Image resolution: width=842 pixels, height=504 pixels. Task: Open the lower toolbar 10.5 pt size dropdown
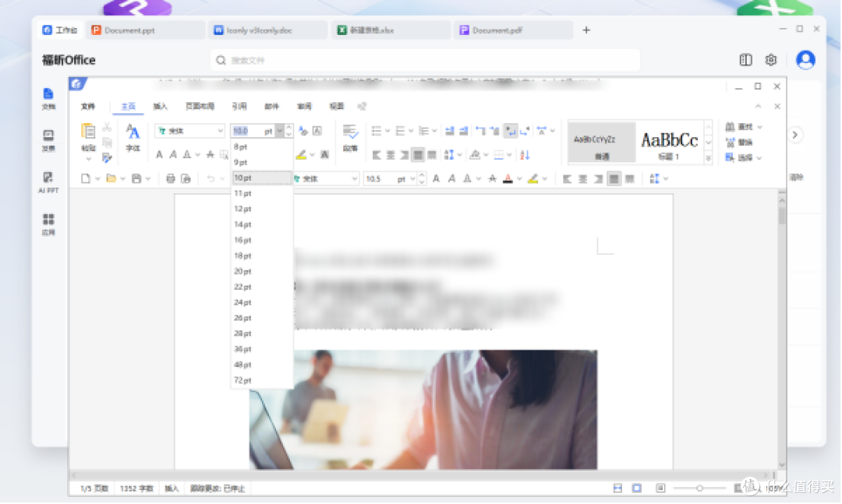pos(412,178)
